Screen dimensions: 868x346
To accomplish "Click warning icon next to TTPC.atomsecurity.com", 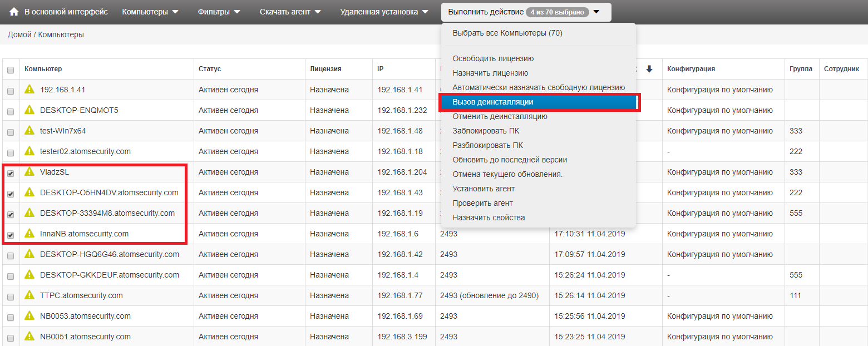I will tap(29, 295).
